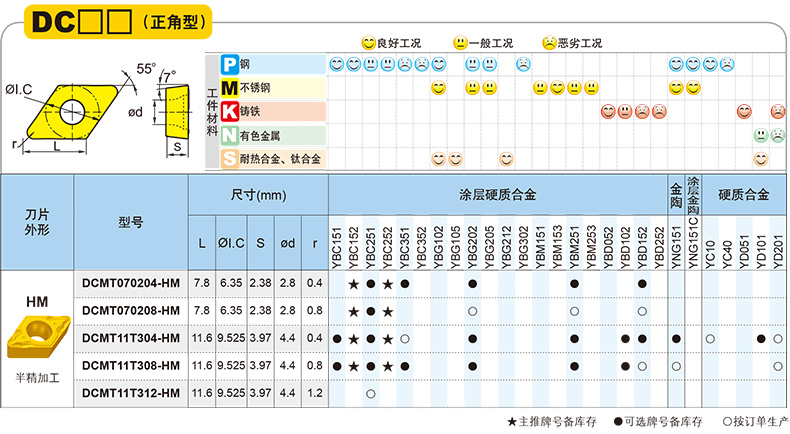The image size is (790, 434).
Task: Click the green N non-ferrous metal icon
Action: click(229, 135)
